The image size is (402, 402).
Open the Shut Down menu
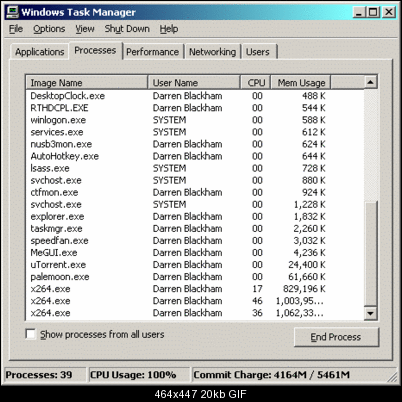point(127,29)
